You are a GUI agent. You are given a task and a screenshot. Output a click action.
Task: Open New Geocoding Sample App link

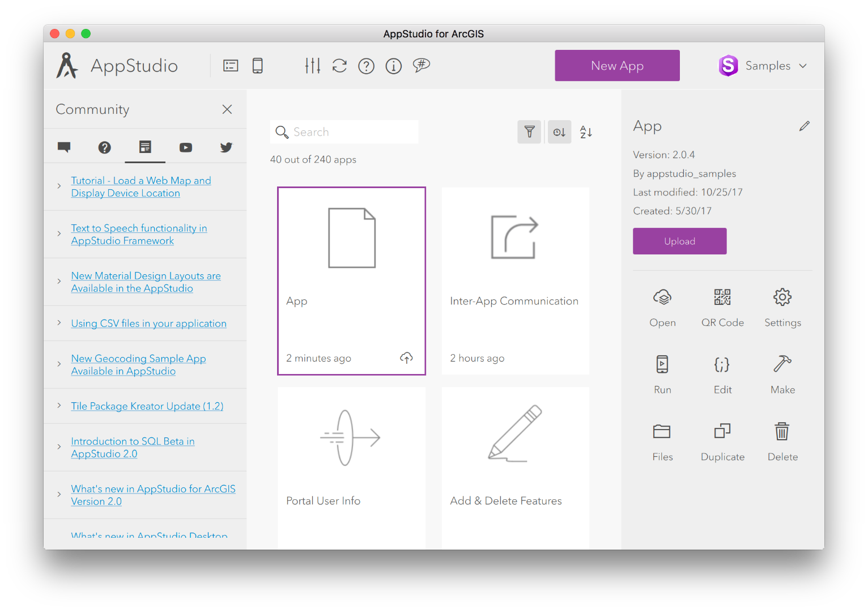(138, 365)
